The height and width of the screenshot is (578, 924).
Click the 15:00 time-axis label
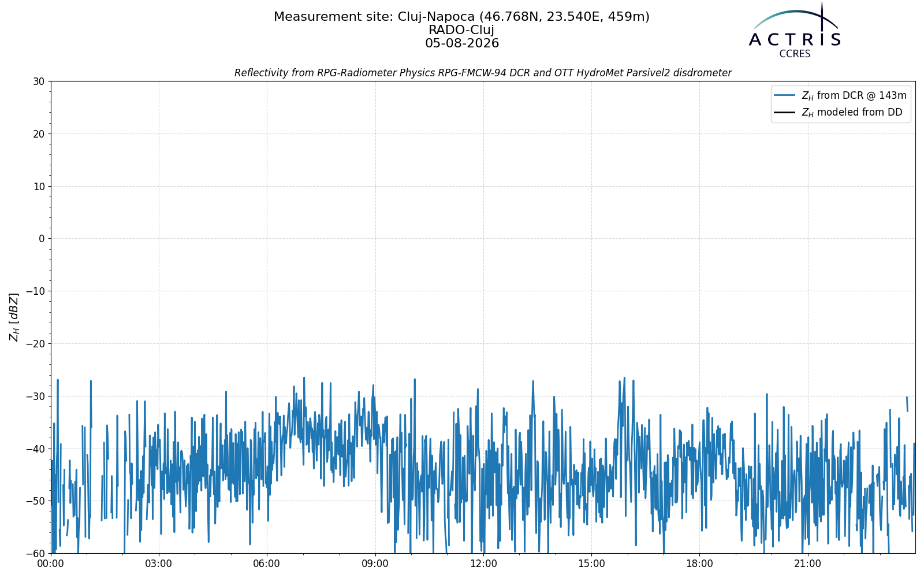(x=591, y=564)
